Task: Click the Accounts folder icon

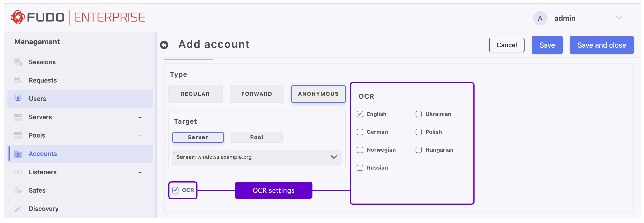Action: click(x=18, y=154)
